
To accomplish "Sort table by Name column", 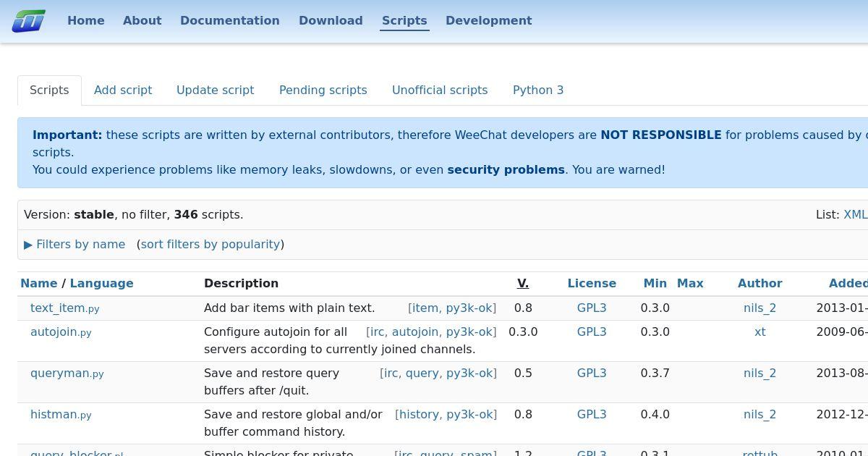I will tap(39, 284).
